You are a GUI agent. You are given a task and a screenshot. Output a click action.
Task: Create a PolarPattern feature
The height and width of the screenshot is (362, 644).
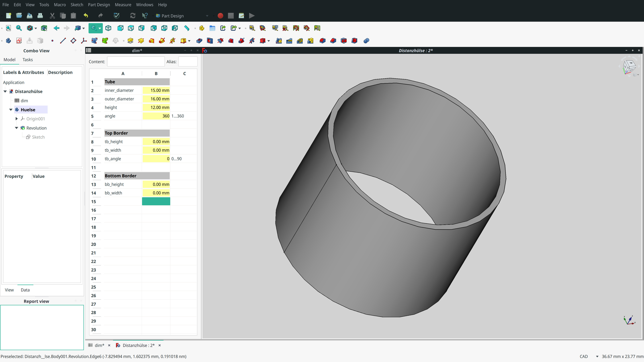pyautogui.click(x=300, y=40)
